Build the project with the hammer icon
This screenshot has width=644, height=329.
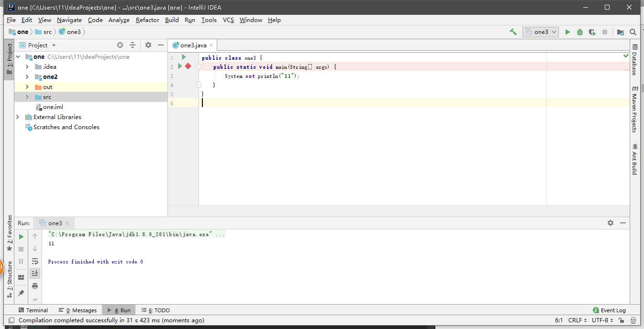coord(513,32)
